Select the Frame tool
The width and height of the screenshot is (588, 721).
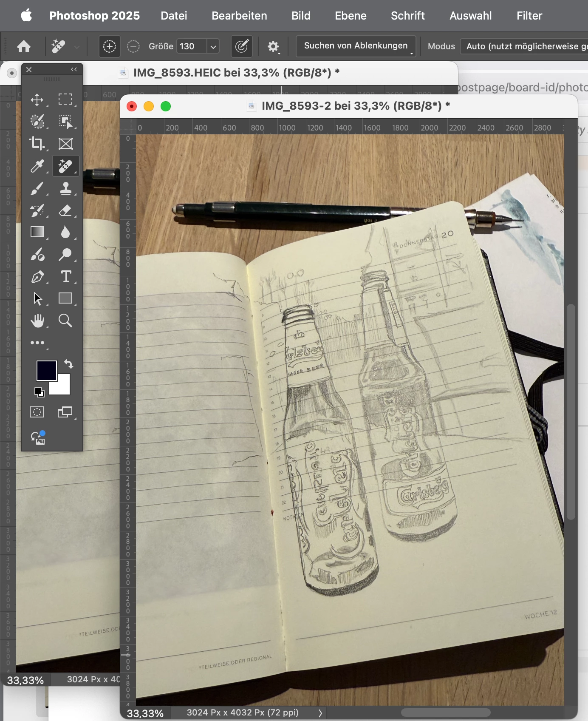(x=65, y=144)
